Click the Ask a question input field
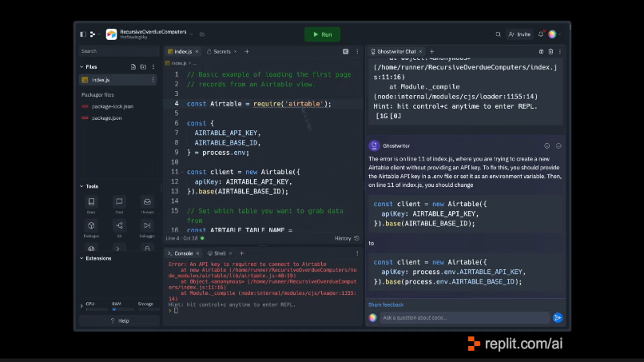This screenshot has height=362, width=644. tap(463, 317)
